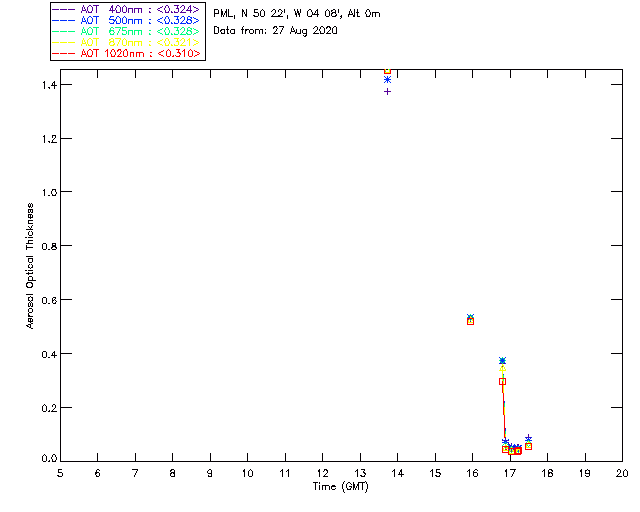Click the Data from 27 Aug 2020 text
640x512 pixels.
tap(275, 31)
